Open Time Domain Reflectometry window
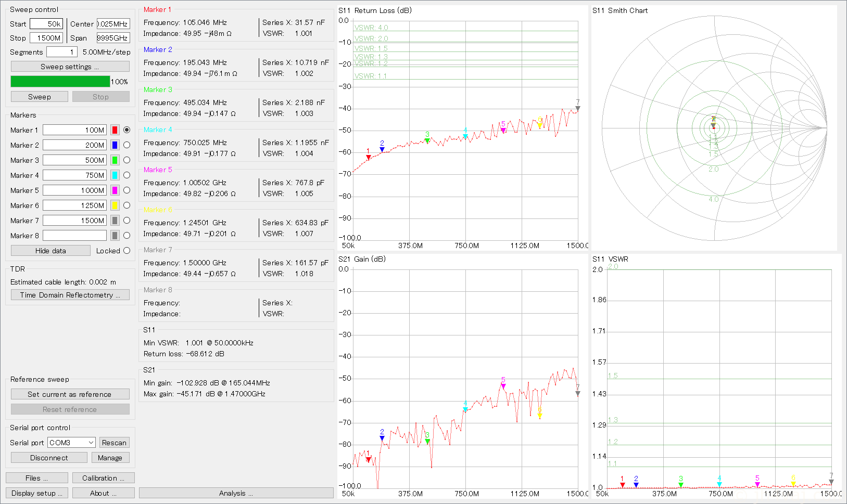 [x=70, y=295]
